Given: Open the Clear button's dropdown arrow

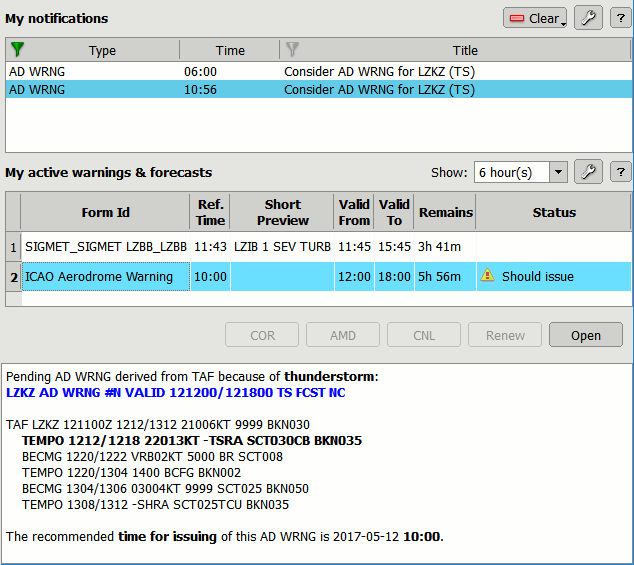Looking at the screenshot, I should [x=563, y=24].
